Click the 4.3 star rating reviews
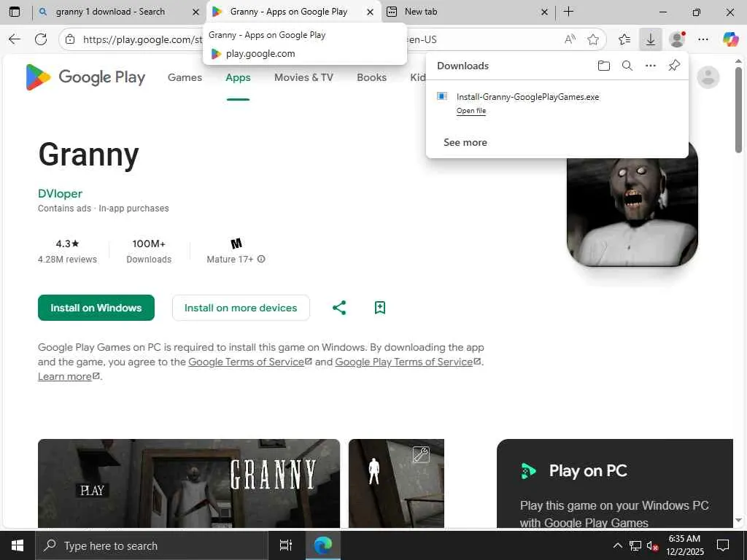The width and height of the screenshot is (747, 560). pyautogui.click(x=67, y=251)
